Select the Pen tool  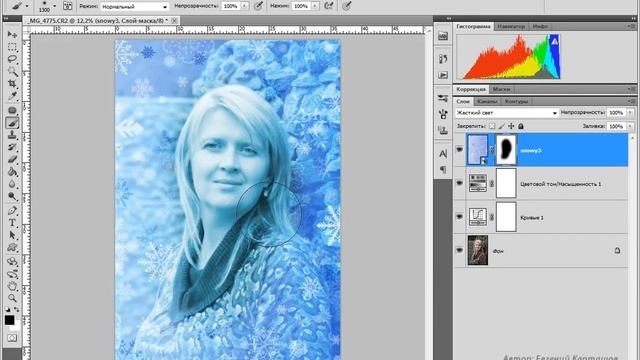pyautogui.click(x=12, y=211)
